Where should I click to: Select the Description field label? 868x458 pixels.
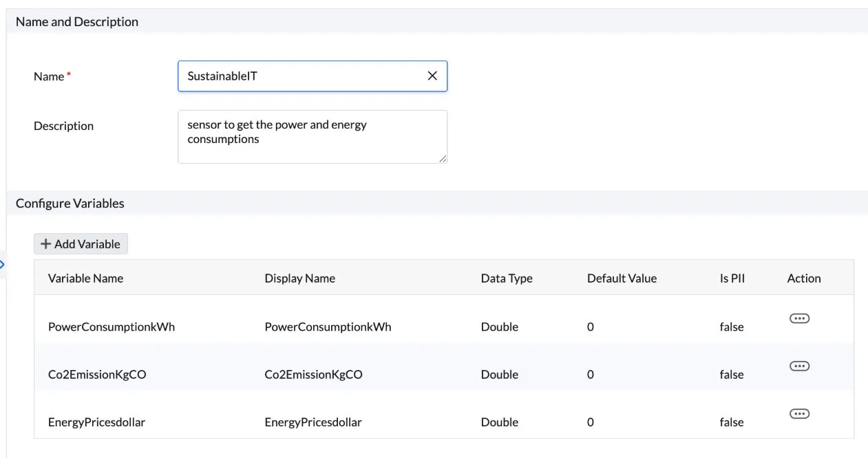[63, 126]
